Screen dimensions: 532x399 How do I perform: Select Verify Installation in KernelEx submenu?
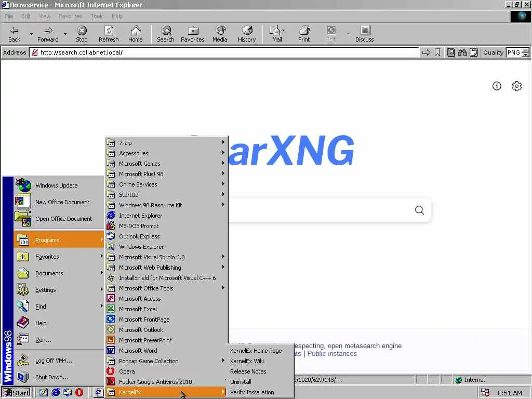260,392
